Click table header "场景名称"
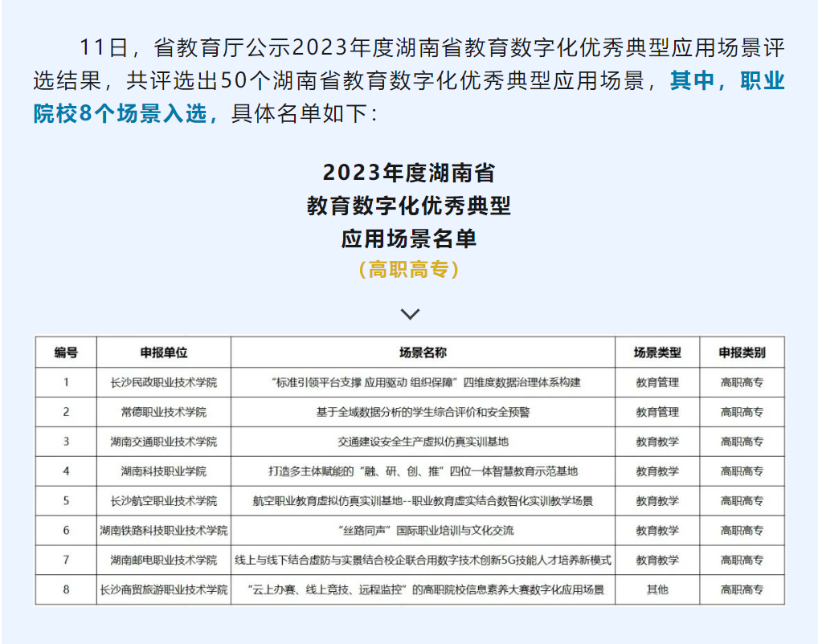 [x=423, y=353]
